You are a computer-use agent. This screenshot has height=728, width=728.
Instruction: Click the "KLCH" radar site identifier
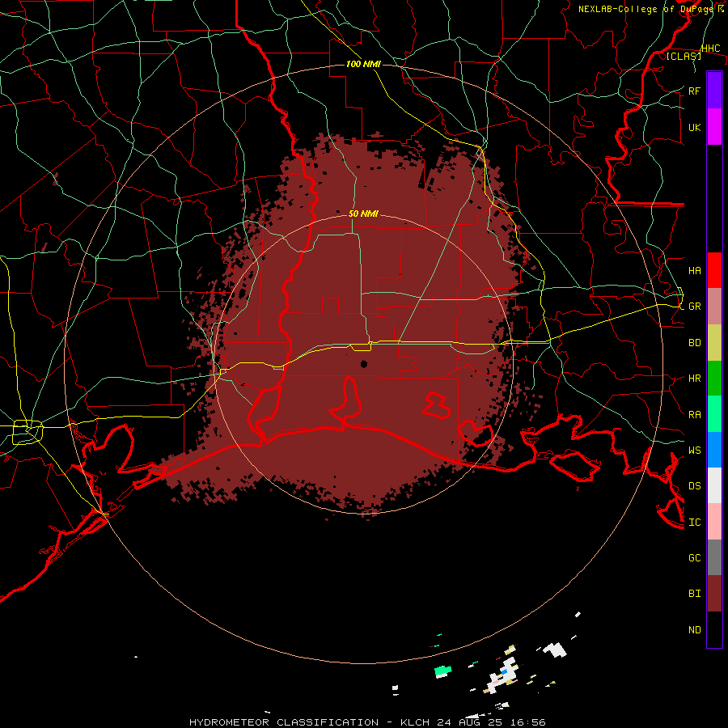point(416,722)
